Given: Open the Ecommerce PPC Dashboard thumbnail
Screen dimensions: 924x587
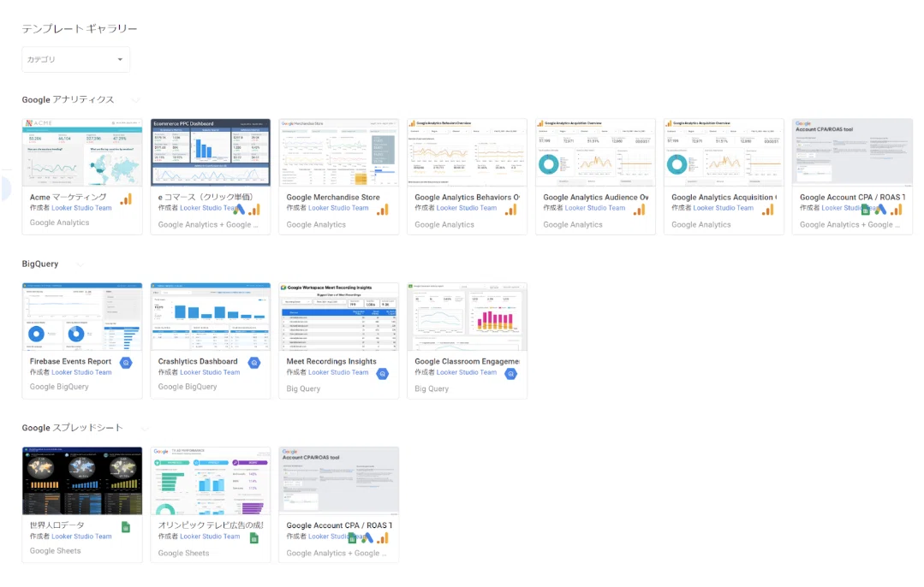Looking at the screenshot, I should tap(211, 152).
